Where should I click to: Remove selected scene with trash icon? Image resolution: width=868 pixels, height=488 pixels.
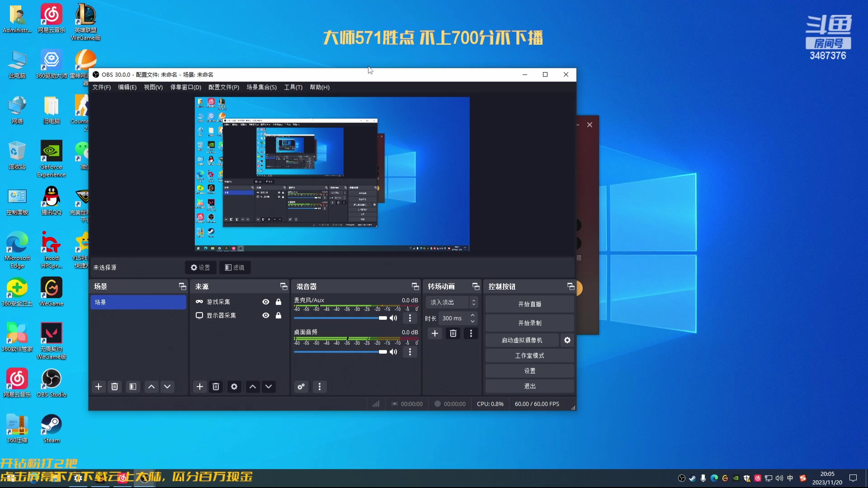tap(115, 387)
